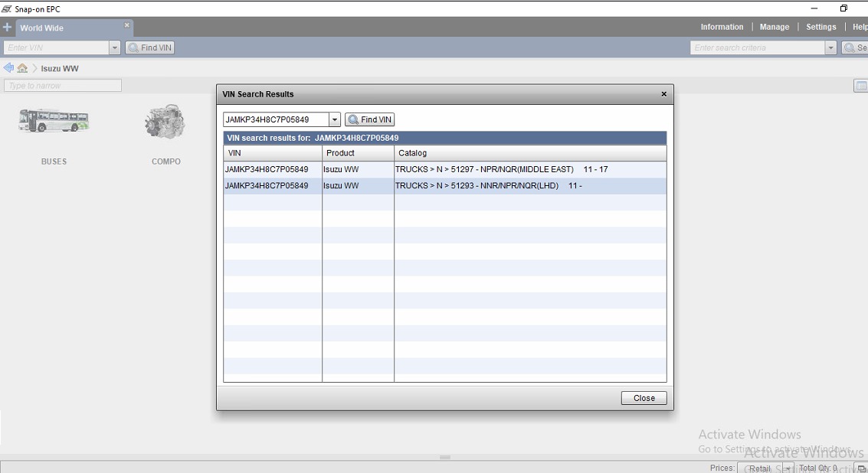Click main toolbar Find VIN button
This screenshot has width=868, height=473.
150,47
